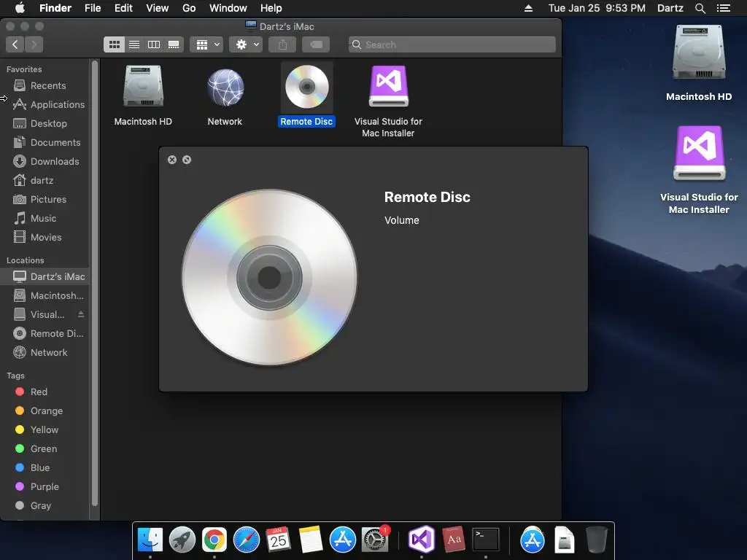Select Dartz's iMac under Locations
This screenshot has height=560, width=747.
click(x=44, y=276)
